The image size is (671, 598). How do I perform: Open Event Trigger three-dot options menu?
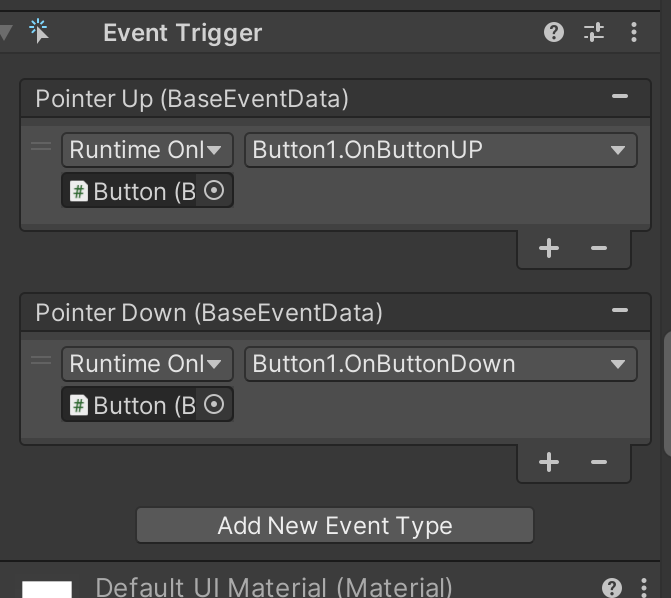634,33
